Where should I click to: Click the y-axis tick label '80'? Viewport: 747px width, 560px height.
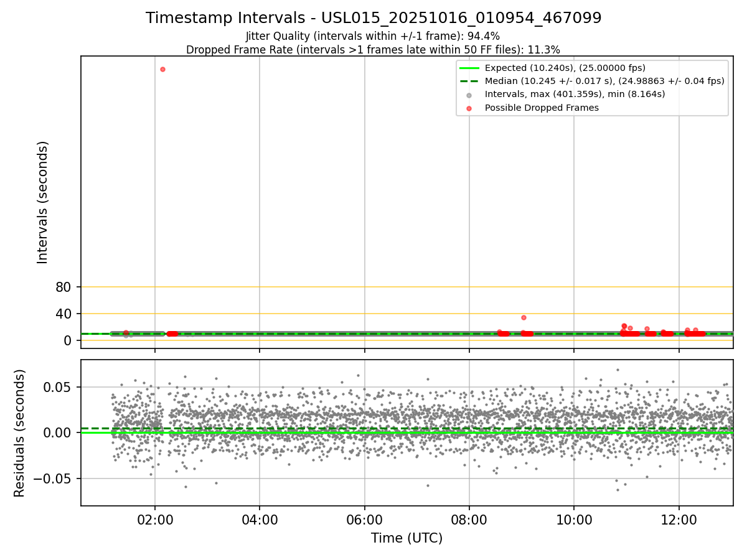pyautogui.click(x=63, y=287)
